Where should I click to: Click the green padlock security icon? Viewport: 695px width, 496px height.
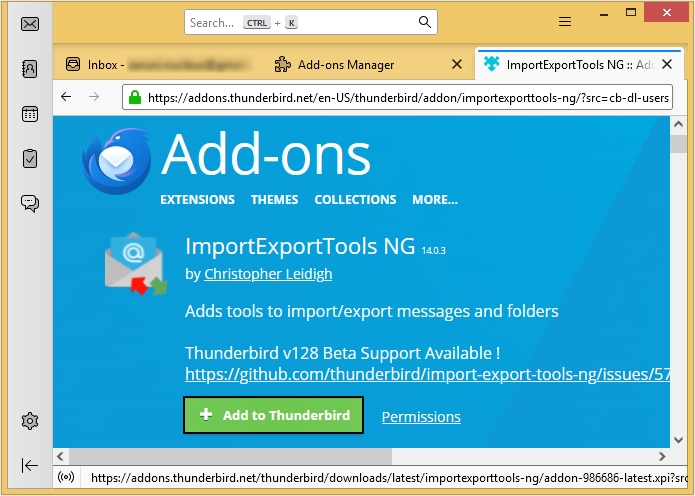point(135,97)
